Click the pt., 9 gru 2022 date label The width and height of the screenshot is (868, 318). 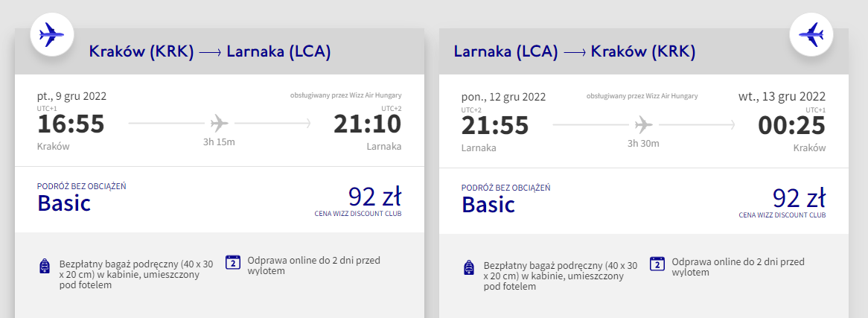72,96
